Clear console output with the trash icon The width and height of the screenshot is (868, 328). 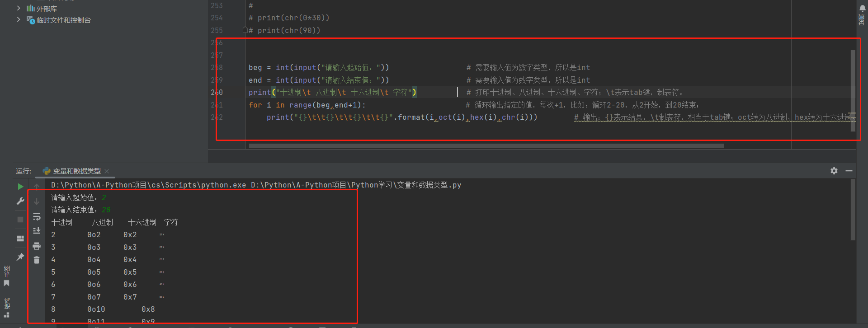pyautogui.click(x=37, y=260)
